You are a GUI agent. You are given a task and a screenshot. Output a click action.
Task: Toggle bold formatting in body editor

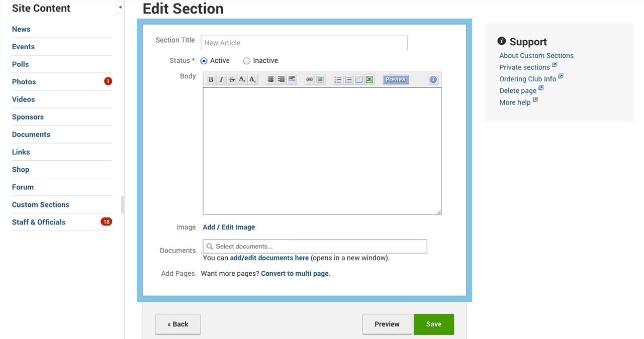(211, 80)
